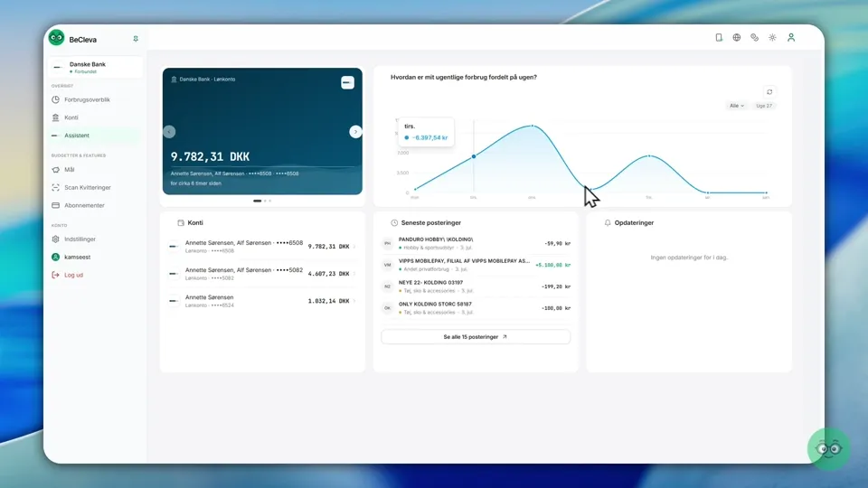Click the Wednesday peak point on the chart
868x488 pixels.
[x=532, y=127]
